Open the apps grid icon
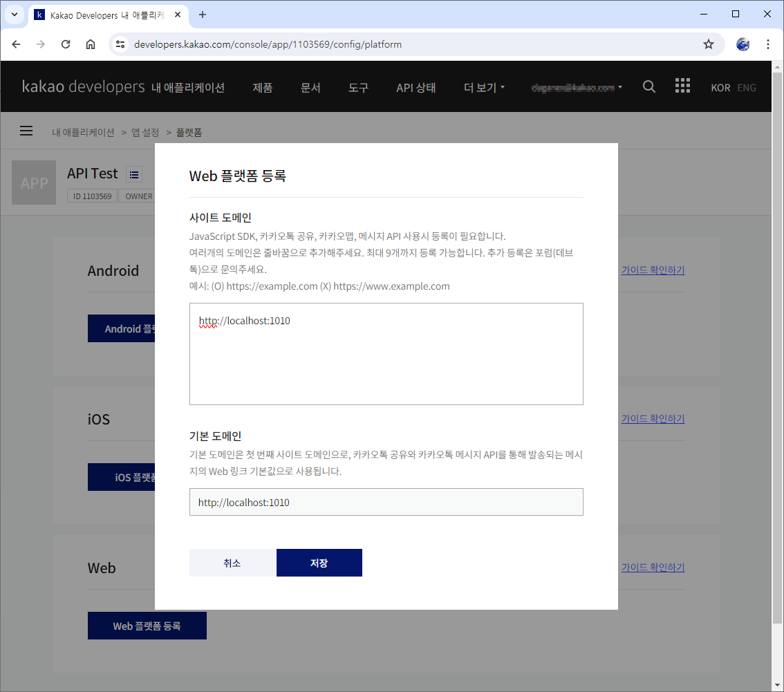The height and width of the screenshot is (692, 784). click(x=682, y=86)
